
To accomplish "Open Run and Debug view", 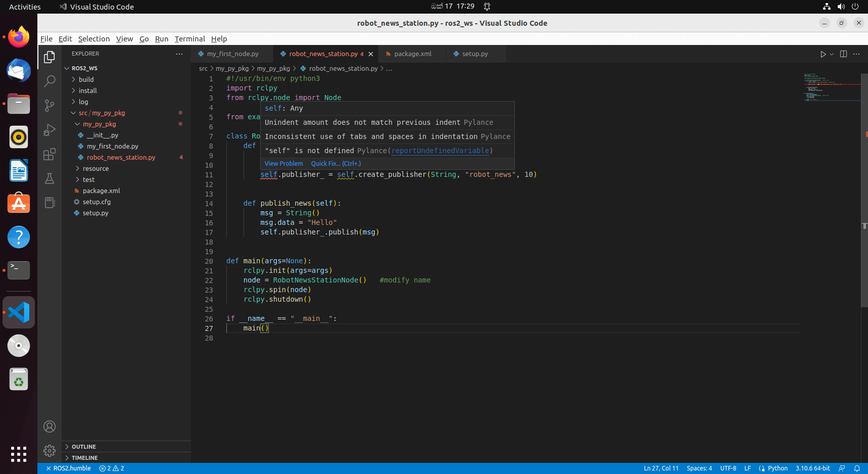I will (x=50, y=130).
